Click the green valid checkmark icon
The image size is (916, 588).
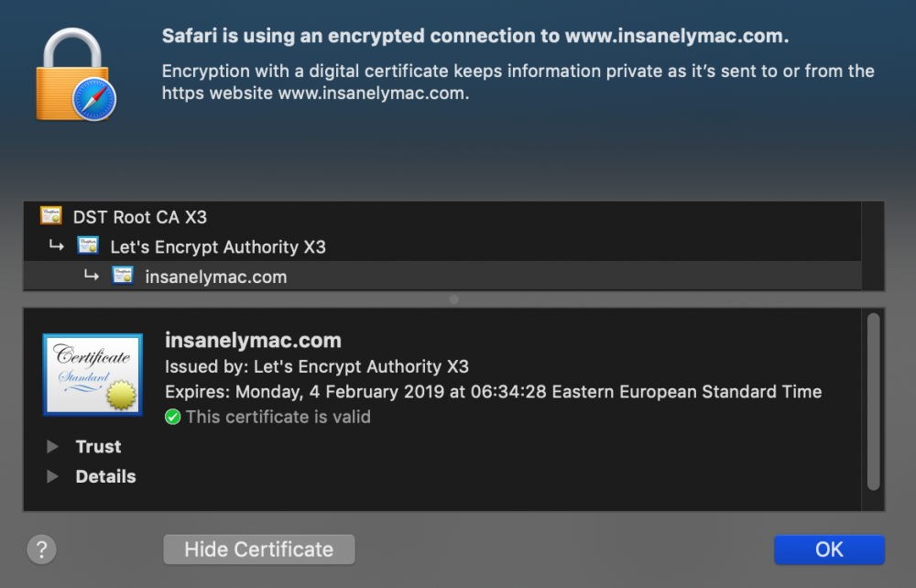172,417
